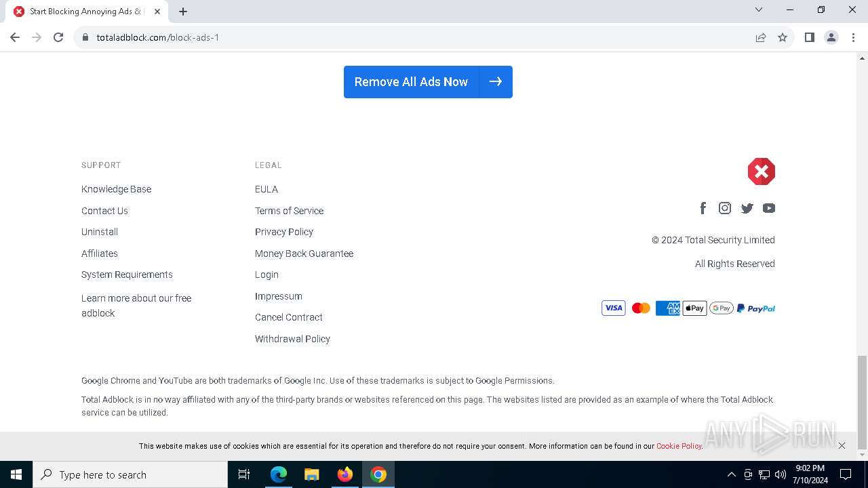
Task: Expand the tab search dropdown
Action: click(x=759, y=10)
